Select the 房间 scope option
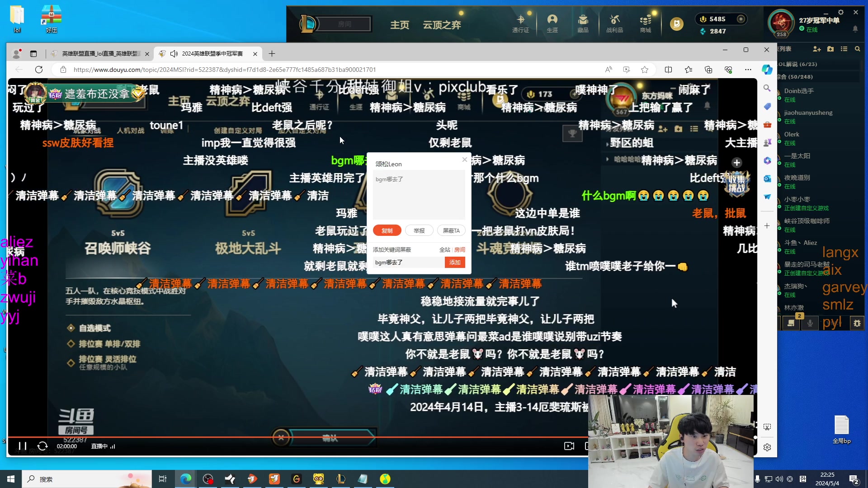868x488 pixels. 460,249
